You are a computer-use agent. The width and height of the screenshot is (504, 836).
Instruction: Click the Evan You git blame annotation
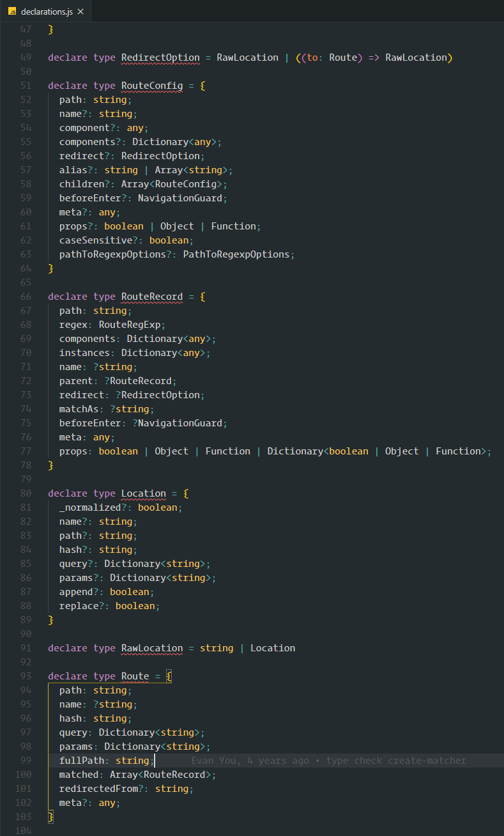click(x=329, y=761)
